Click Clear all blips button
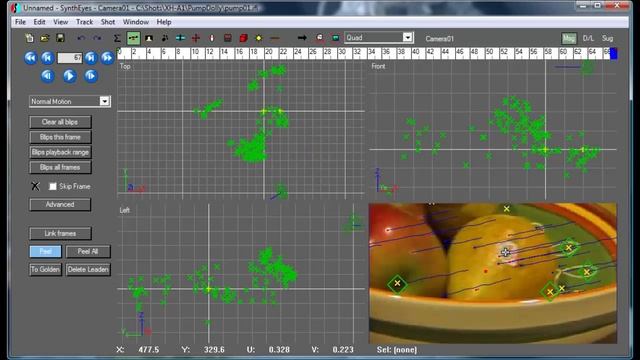 (60, 122)
